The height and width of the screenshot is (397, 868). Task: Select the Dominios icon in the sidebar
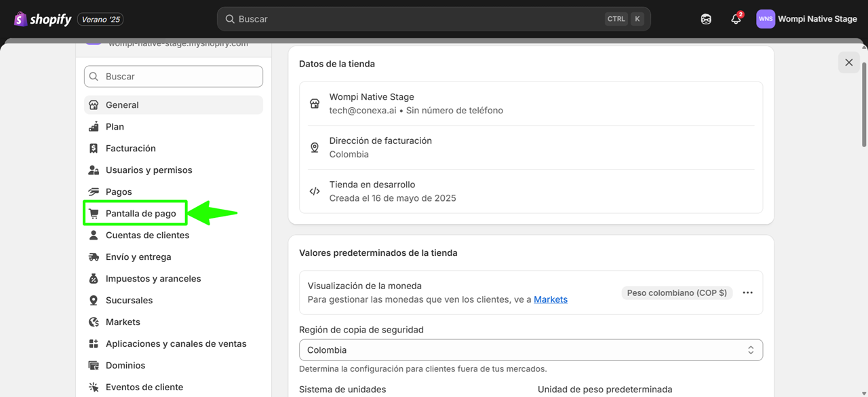click(94, 365)
